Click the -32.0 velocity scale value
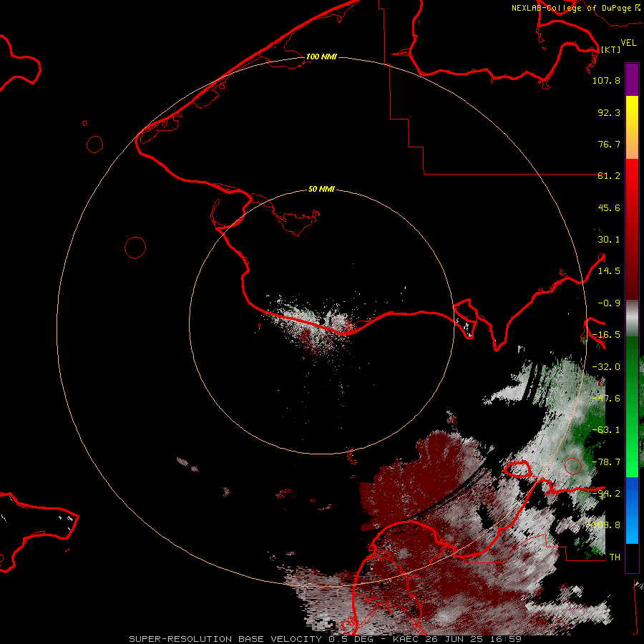Screen dimensions: 644x644 606,367
